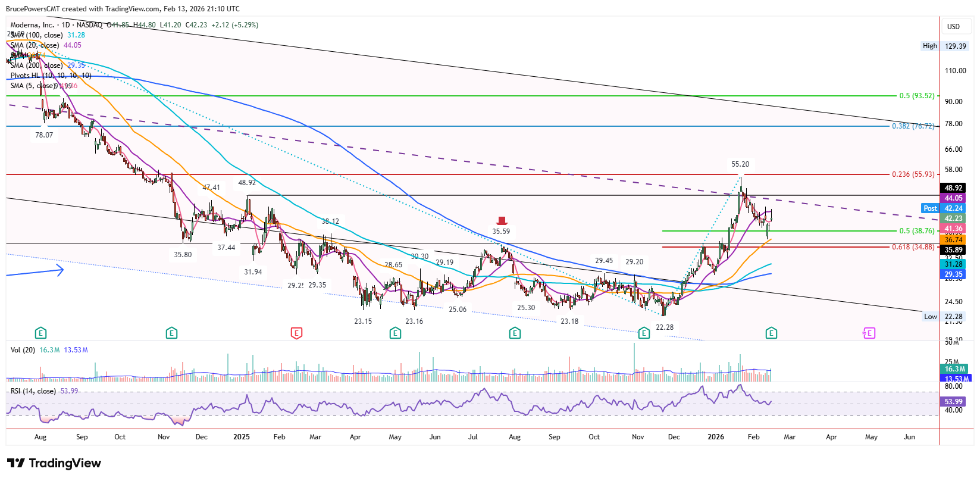Click the 23.15 pivot low label
Viewport: 980px width, 481px height.
point(363,321)
